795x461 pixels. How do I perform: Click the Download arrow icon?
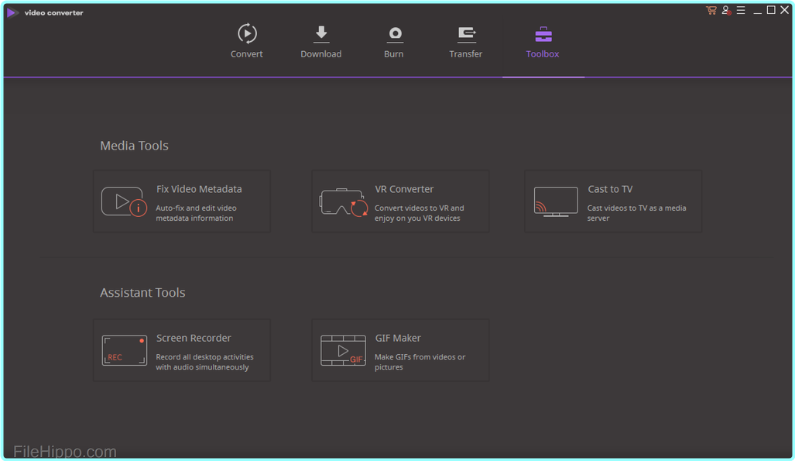(321, 34)
